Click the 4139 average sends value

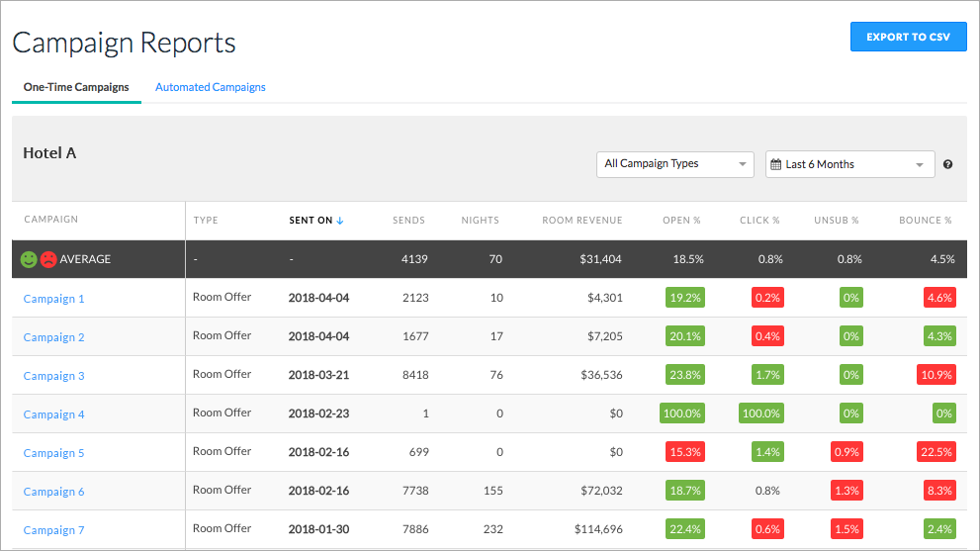(414, 259)
